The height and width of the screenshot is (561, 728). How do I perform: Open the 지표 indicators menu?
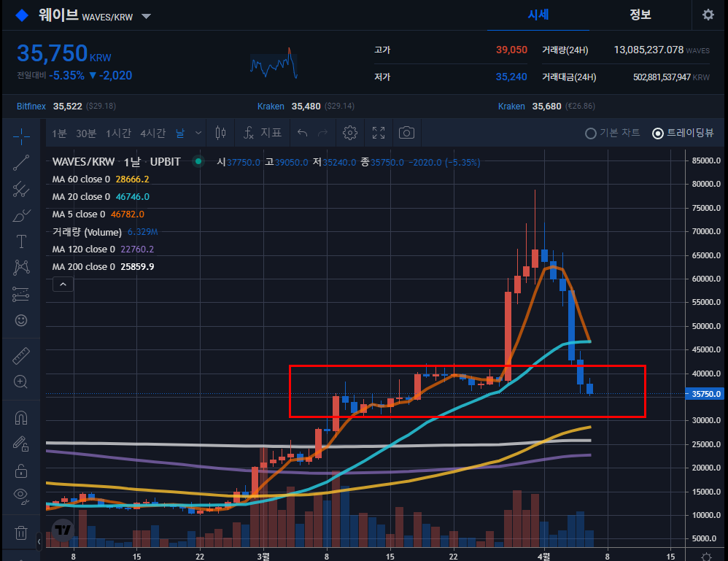pyautogui.click(x=263, y=134)
